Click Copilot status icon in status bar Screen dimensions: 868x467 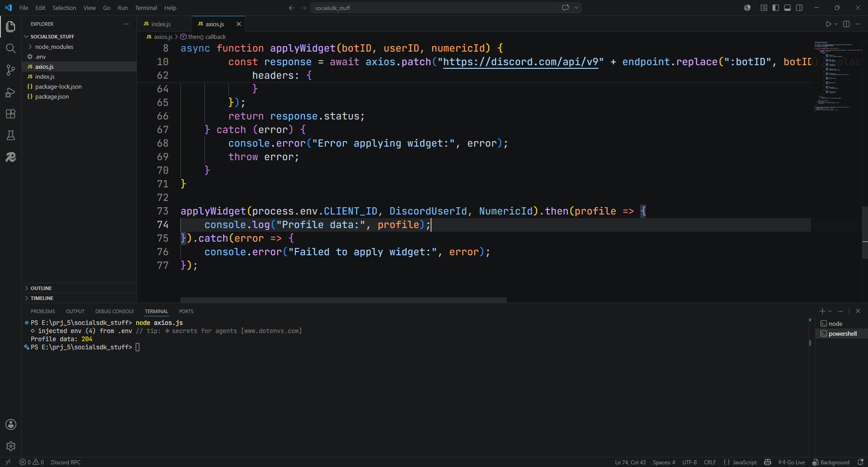(768, 462)
